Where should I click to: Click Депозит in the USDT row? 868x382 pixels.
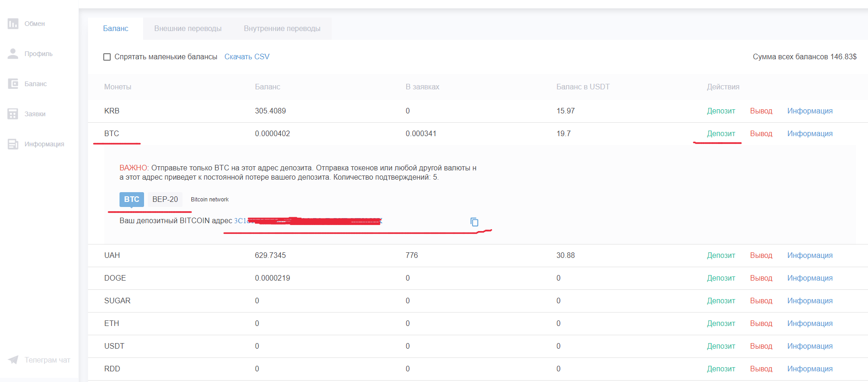(721, 346)
